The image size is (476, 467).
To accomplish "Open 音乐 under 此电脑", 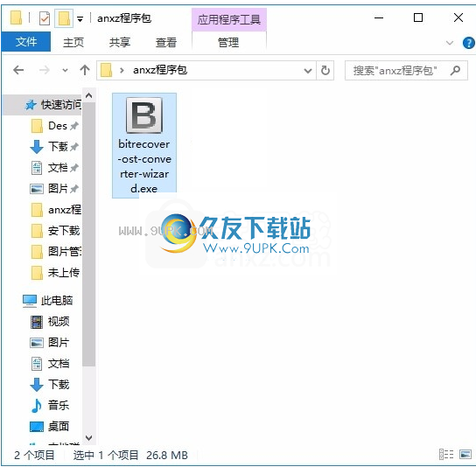I will click(x=51, y=406).
